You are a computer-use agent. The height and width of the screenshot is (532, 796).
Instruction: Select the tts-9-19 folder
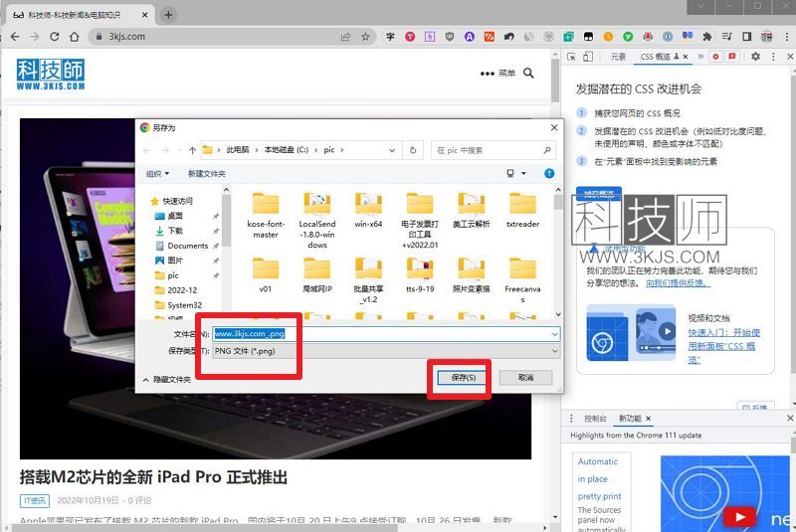coord(420,275)
